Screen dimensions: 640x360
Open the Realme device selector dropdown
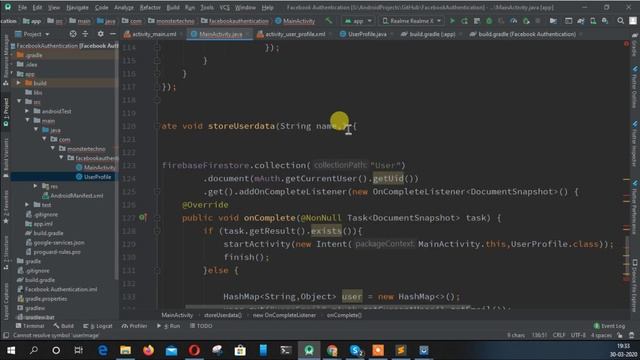411,21
